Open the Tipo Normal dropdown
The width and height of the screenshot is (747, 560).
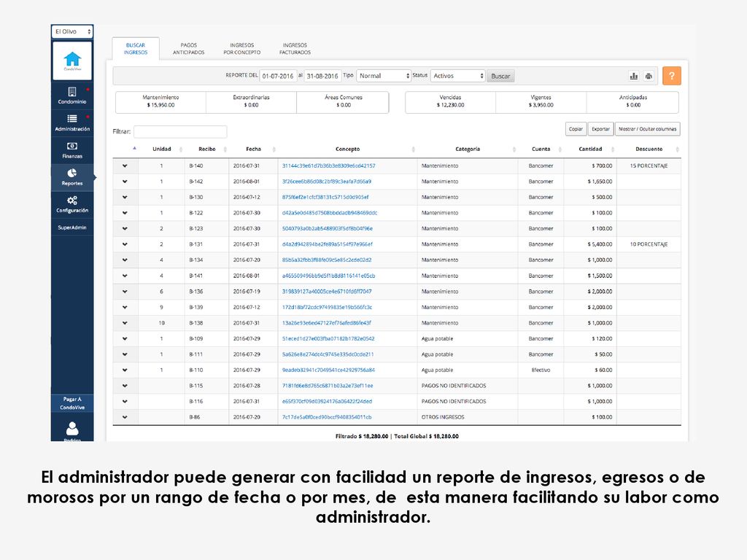[384, 76]
